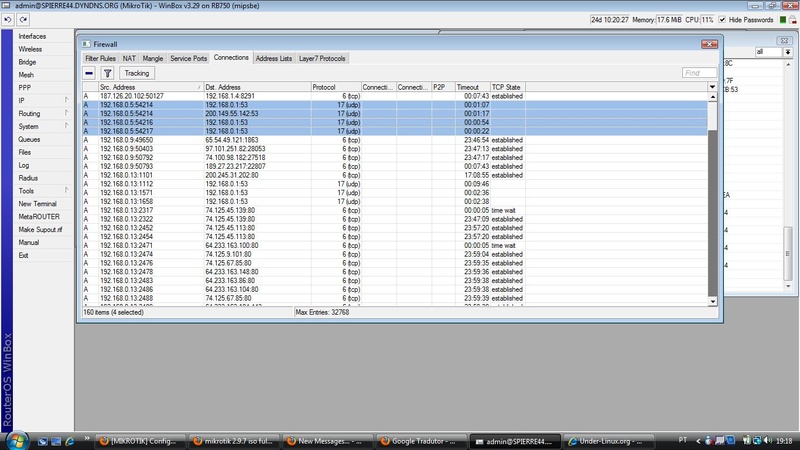
Task: Sort by Timeout column header
Action: 472,87
